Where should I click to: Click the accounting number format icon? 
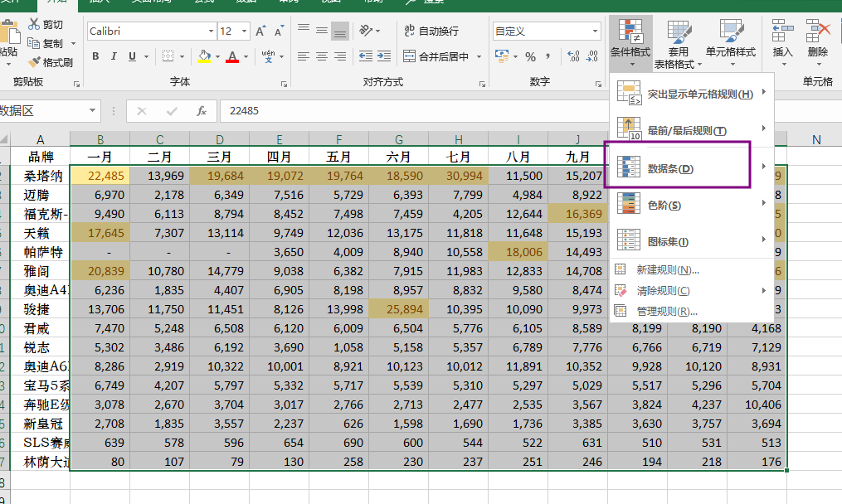(502, 56)
